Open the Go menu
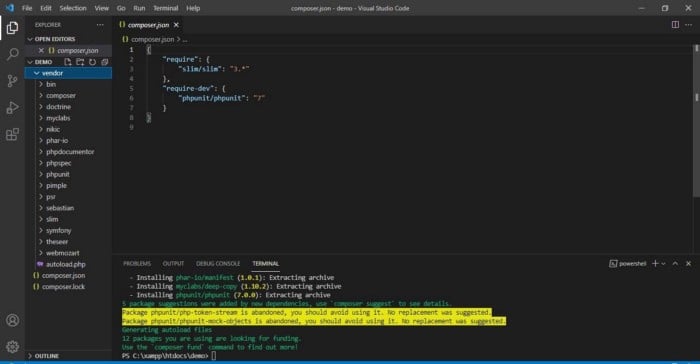The image size is (700, 364). click(121, 8)
